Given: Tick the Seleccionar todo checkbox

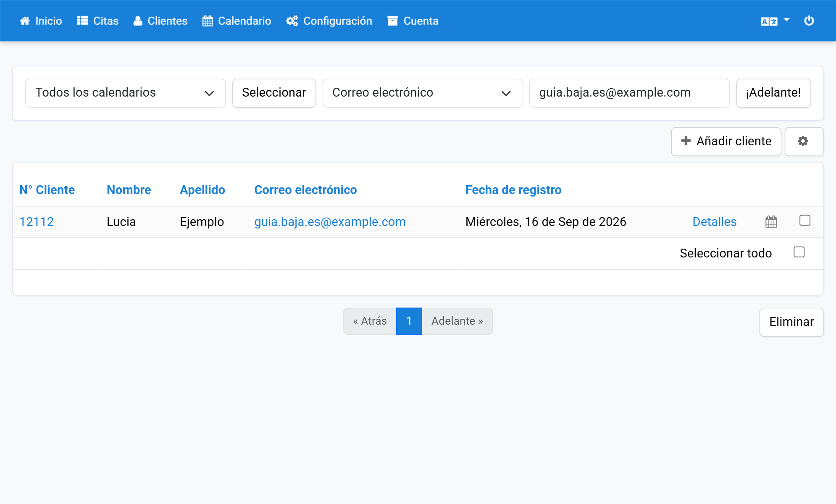Looking at the screenshot, I should pos(799,252).
